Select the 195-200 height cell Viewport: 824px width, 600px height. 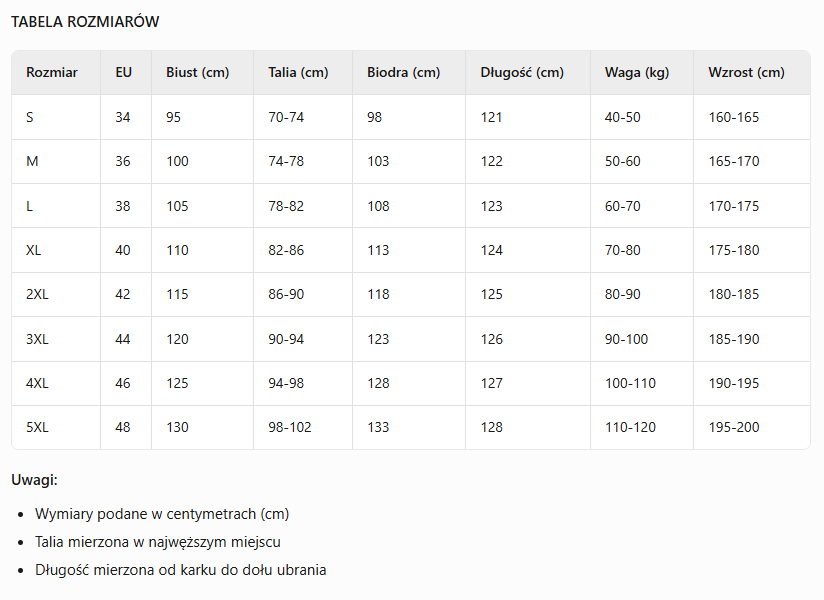(x=734, y=427)
